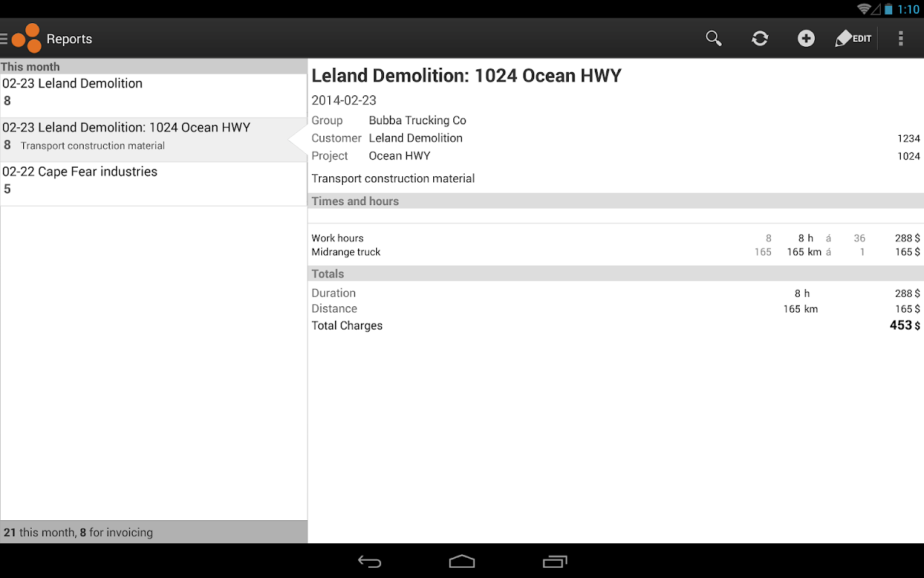Click the Total Charges row

[616, 325]
